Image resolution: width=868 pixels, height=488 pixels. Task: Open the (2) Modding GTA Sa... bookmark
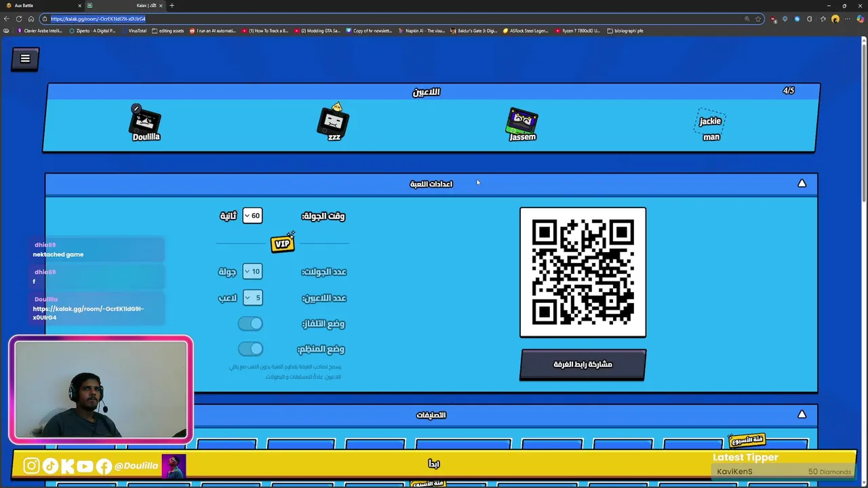317,30
